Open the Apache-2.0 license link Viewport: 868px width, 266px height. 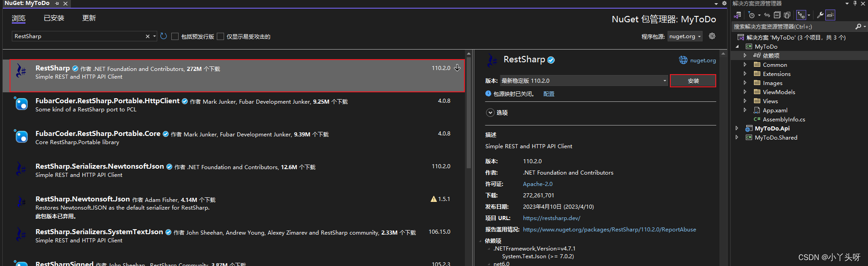click(x=538, y=184)
